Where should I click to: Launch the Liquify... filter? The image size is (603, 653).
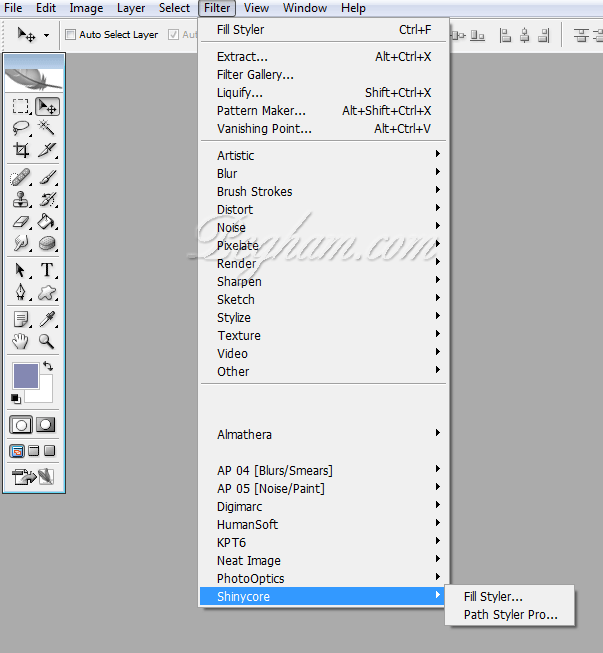(x=323, y=92)
